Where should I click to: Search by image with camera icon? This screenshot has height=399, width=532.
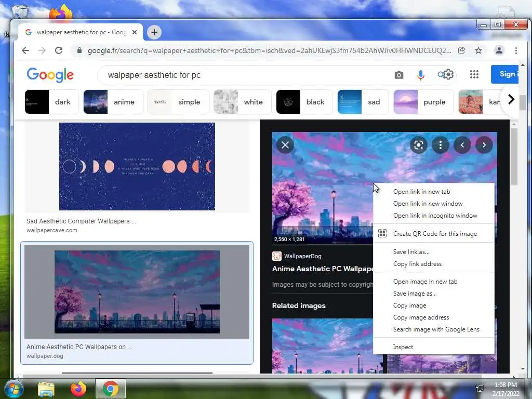click(x=399, y=75)
